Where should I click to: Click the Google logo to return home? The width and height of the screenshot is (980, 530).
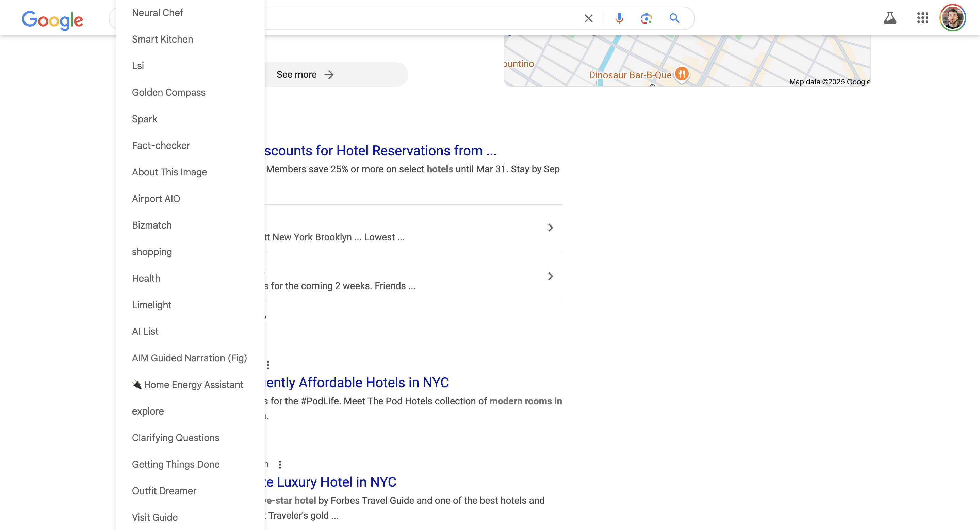tap(52, 20)
